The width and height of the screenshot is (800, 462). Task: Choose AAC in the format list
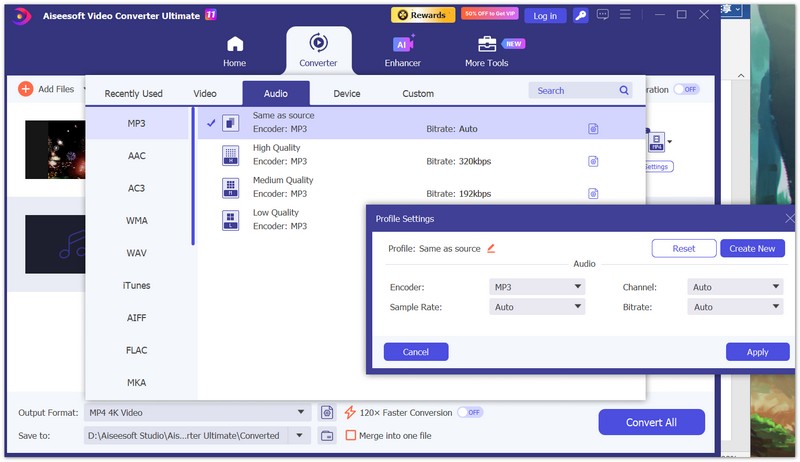pyautogui.click(x=137, y=156)
